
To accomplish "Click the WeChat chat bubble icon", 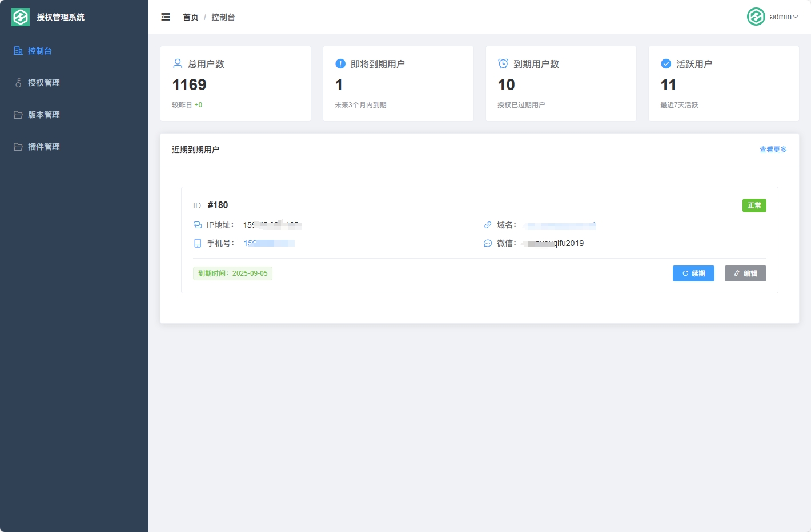I will coord(488,243).
